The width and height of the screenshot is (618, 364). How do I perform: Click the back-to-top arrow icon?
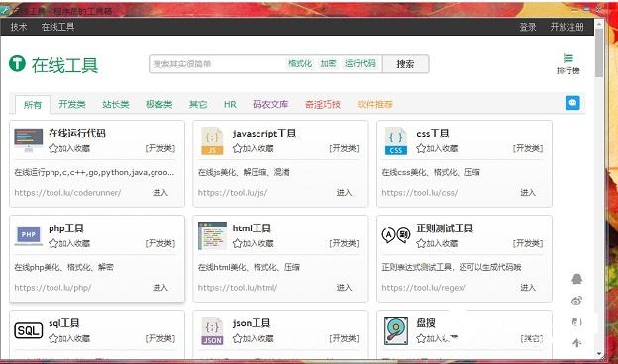[577, 343]
